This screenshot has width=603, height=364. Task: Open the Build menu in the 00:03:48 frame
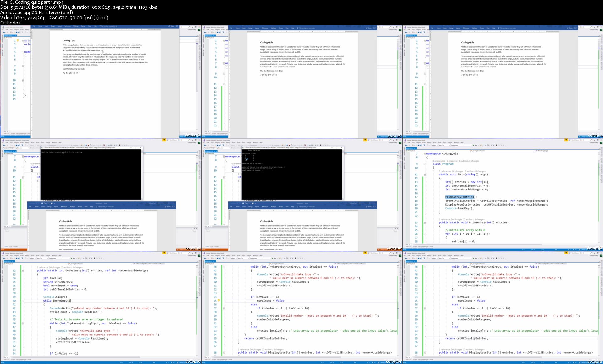[424, 142]
